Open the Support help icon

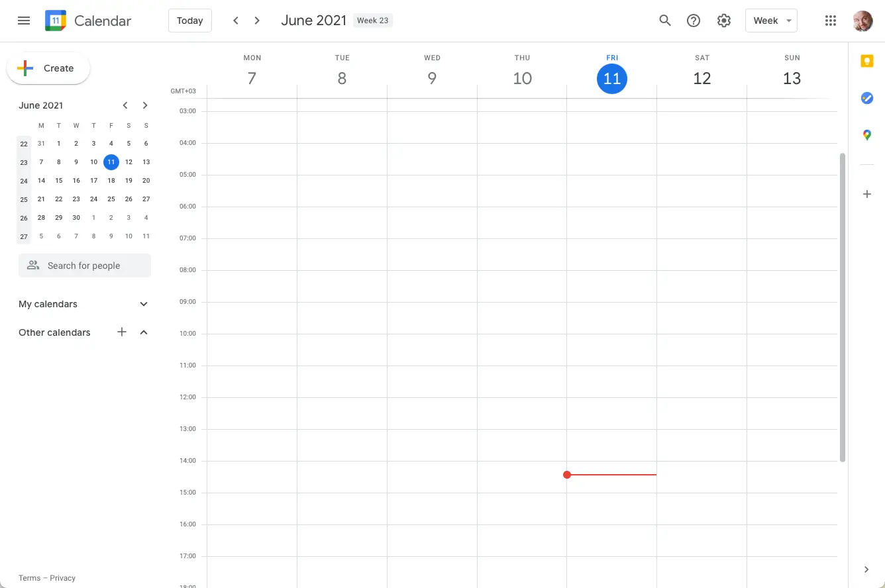point(694,21)
